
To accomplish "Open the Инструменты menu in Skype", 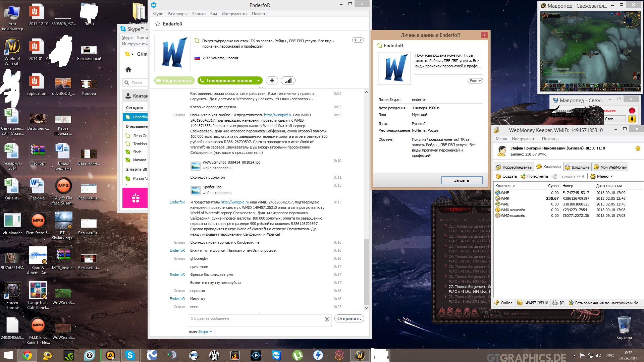I will tap(234, 14).
